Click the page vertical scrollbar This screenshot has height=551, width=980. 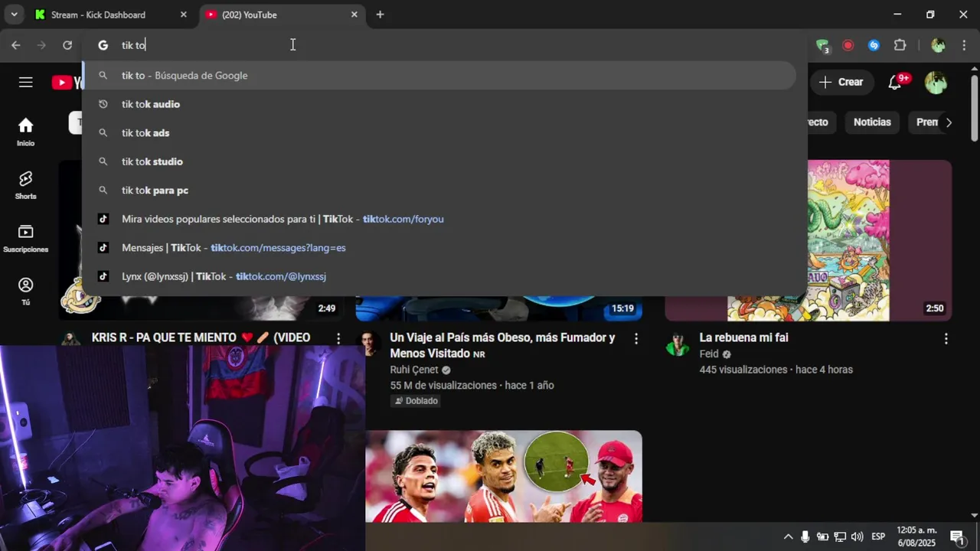974,107
